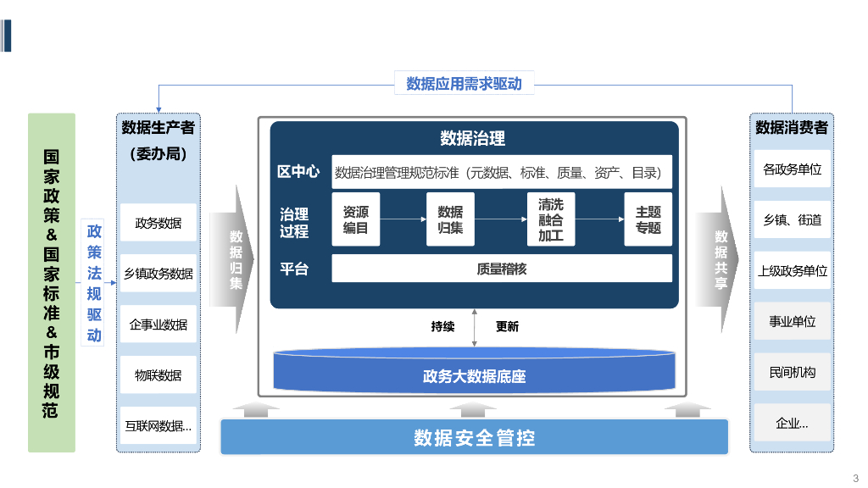Select the 资源编目 step box
The height and width of the screenshot is (488, 868).
pos(356,219)
